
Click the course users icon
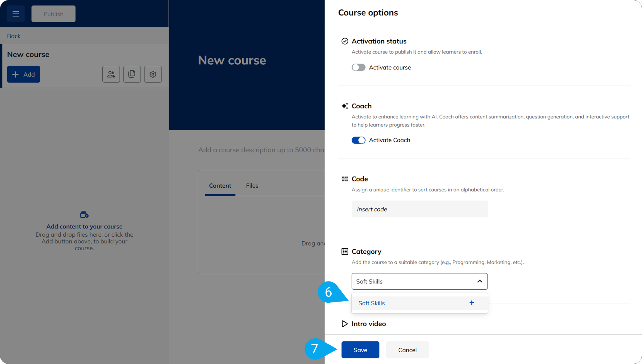pos(111,74)
